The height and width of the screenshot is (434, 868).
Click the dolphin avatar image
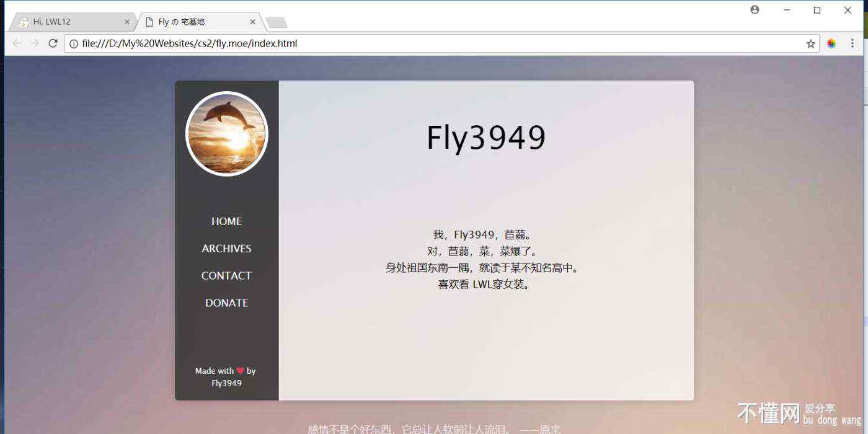pos(227,134)
